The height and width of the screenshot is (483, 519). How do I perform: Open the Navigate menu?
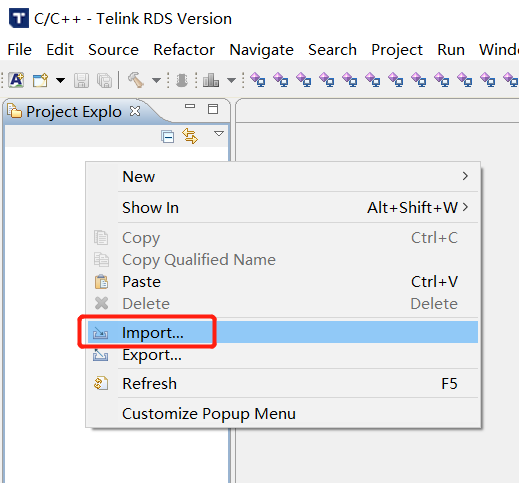(262, 50)
